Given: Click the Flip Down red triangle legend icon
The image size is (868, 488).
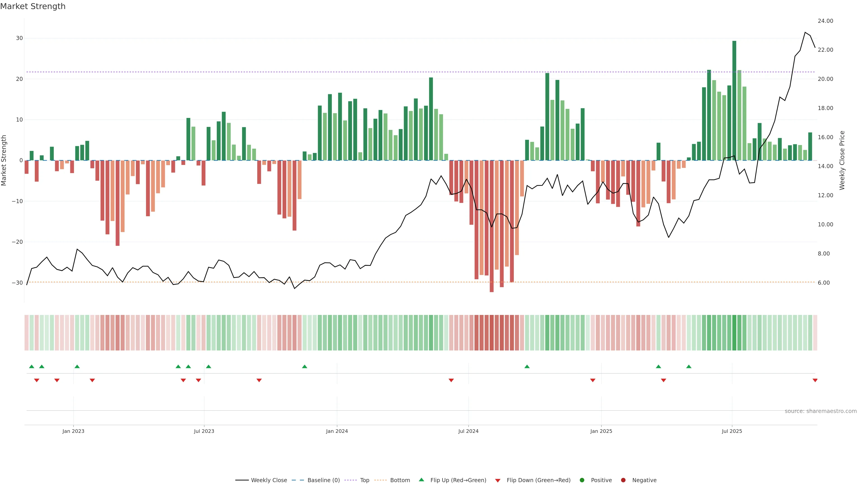Looking at the screenshot, I should point(498,481).
